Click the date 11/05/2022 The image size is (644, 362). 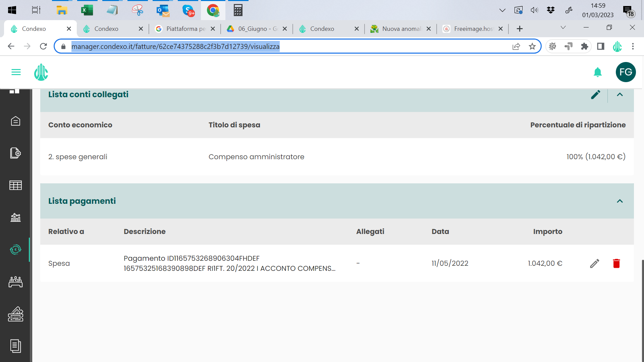(450, 263)
